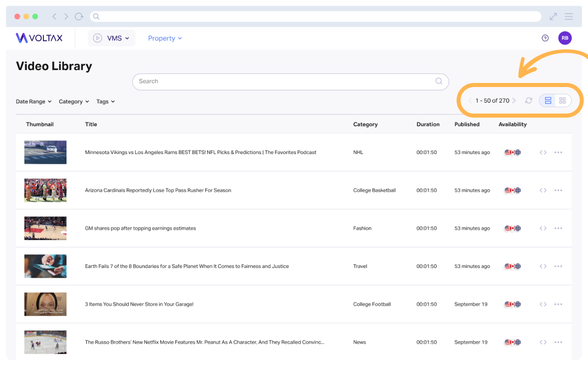The width and height of the screenshot is (588, 366).
Task: Open the 3 Items Garage video title
Action: tap(139, 304)
